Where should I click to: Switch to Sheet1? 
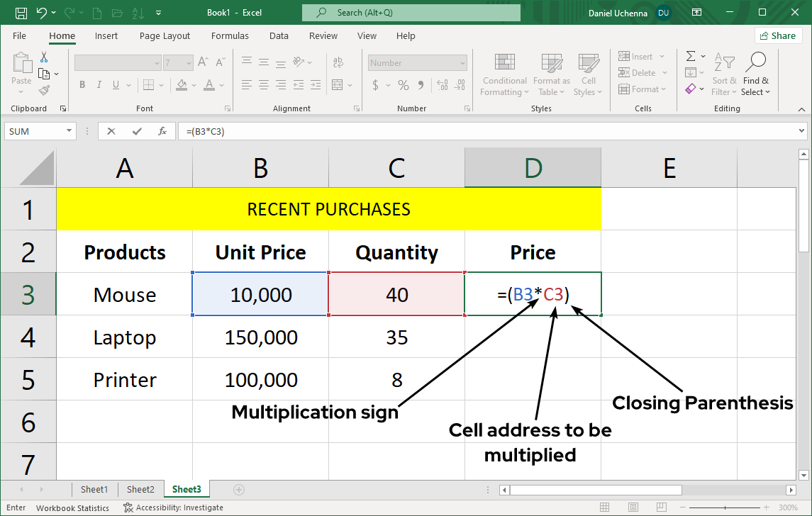94,489
